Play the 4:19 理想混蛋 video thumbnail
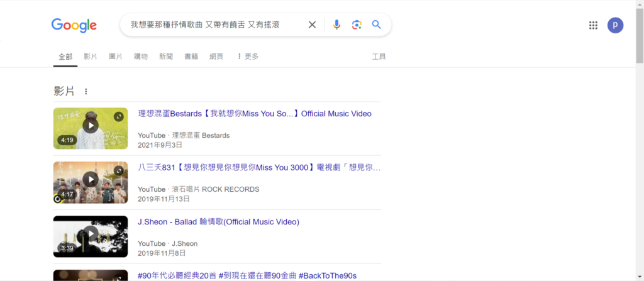 click(x=91, y=128)
